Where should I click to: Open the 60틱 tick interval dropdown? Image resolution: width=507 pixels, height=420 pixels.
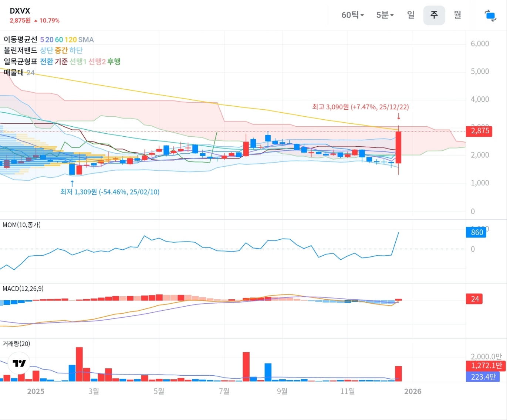click(352, 15)
